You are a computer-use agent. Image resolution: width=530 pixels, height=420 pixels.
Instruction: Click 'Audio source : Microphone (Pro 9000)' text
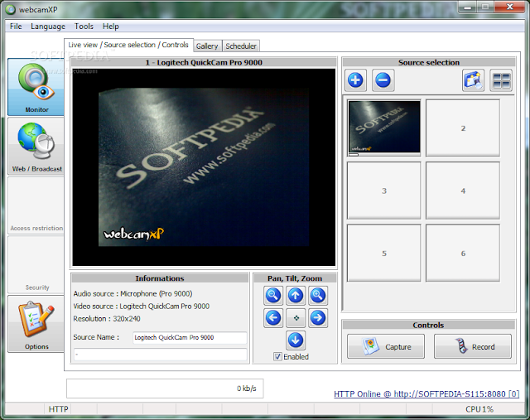coord(132,293)
